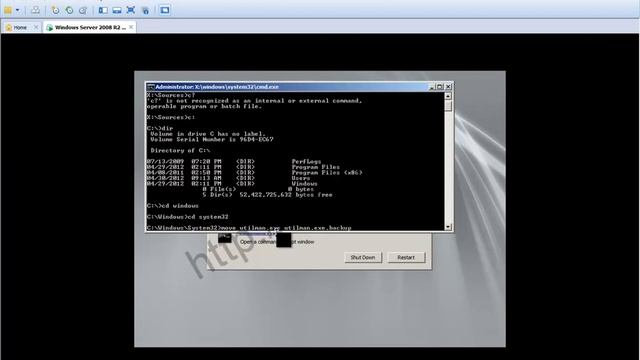Click the cmd scrollbar down arrow
640x360 pixels.
448,227
